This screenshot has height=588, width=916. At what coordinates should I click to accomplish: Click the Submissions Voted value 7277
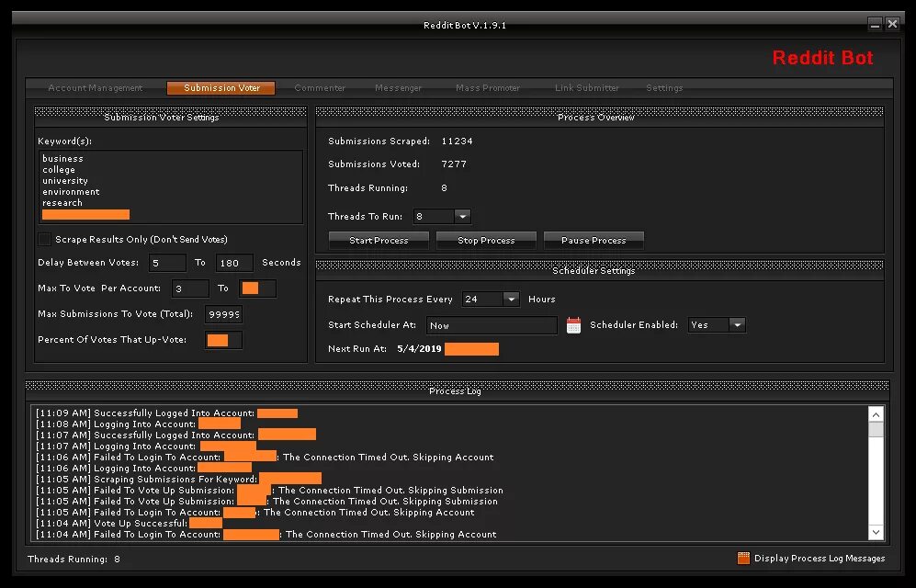(454, 164)
